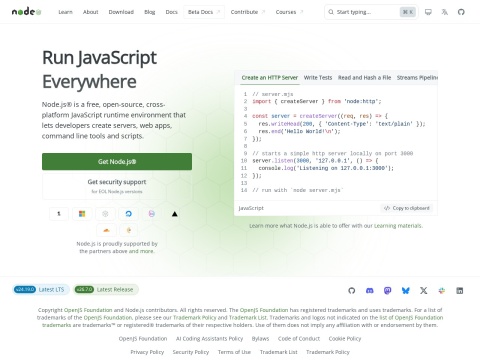480x360 pixels.
Task: Open the Bluesky butterfly icon in the footer
Action: point(405,290)
